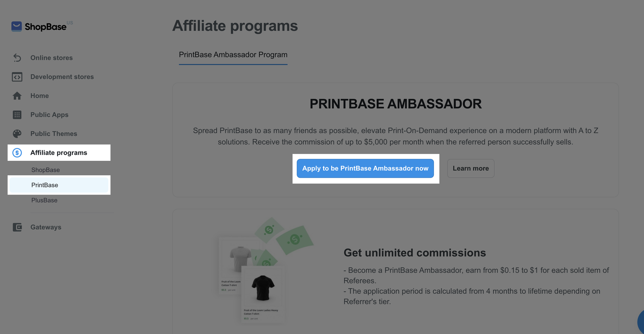Viewport: 644px width, 334px height.
Task: Open the blue chat bubble at bottom right
Action: coord(641,322)
